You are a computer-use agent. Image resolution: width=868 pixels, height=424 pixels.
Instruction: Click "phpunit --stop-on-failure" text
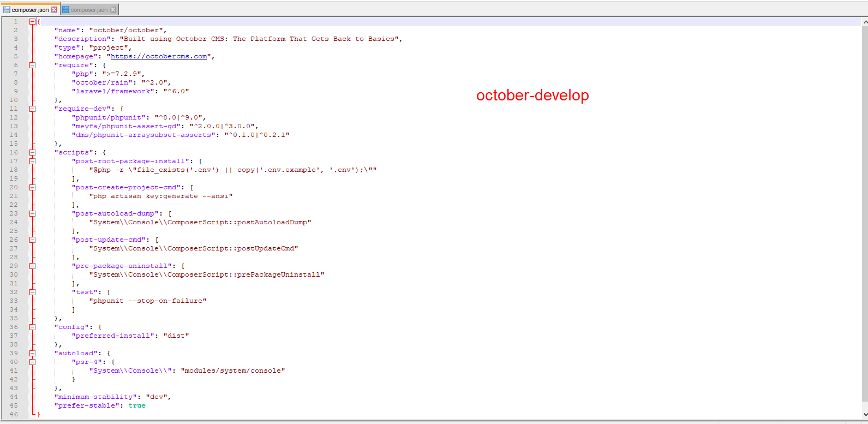coord(148,301)
